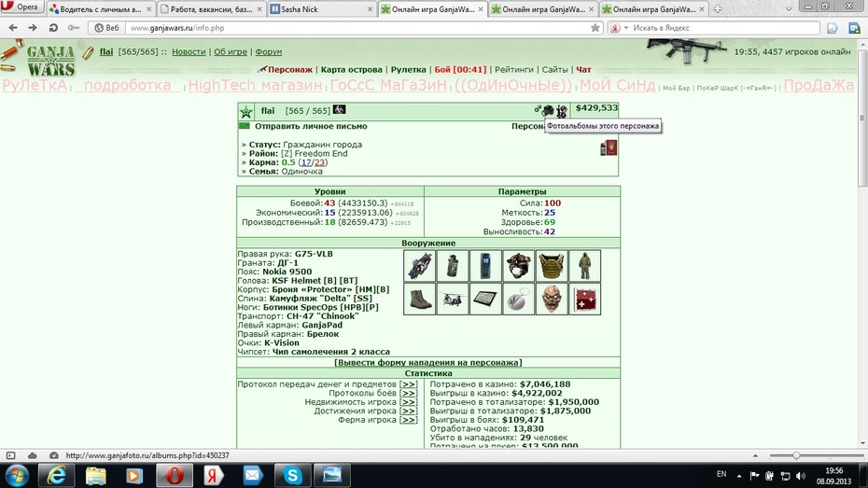Open the Персонаж menu item

pos(290,70)
